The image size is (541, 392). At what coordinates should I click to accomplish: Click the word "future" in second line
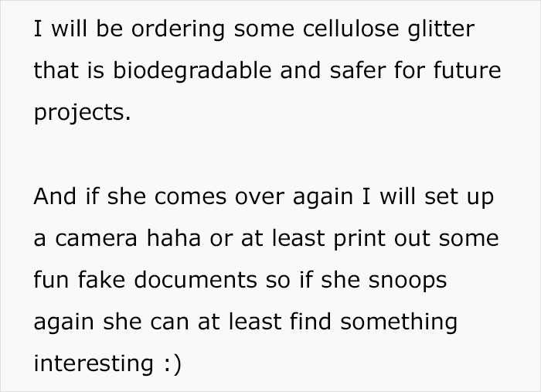point(467,70)
